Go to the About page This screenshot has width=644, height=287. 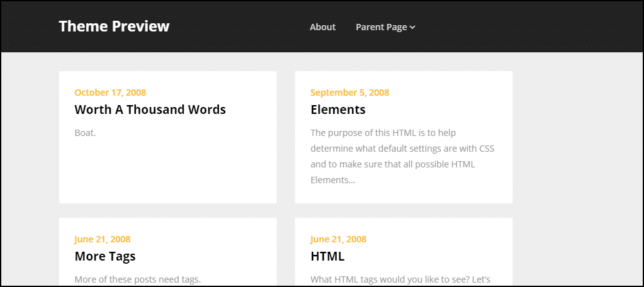(x=323, y=27)
